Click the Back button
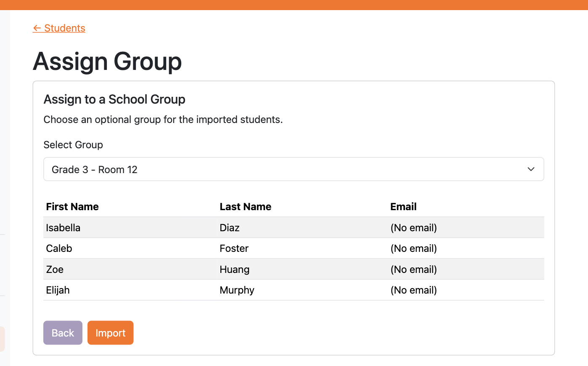The image size is (588, 366). 63,333
